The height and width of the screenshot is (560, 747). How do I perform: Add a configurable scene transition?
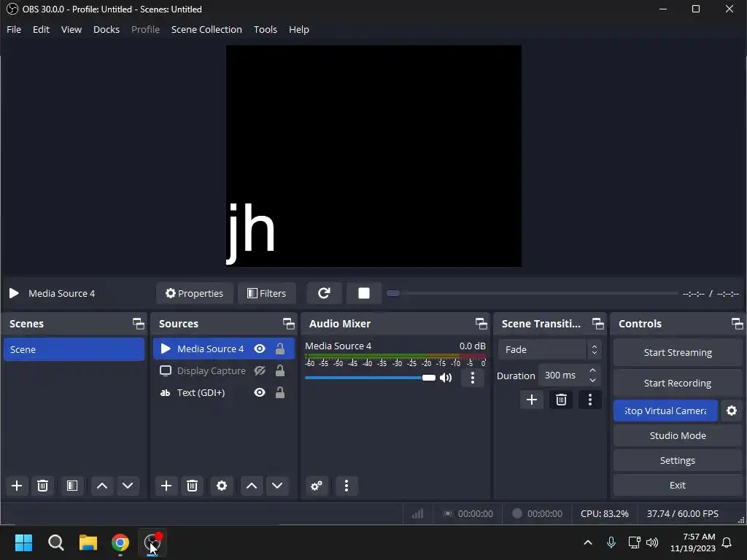(x=532, y=400)
